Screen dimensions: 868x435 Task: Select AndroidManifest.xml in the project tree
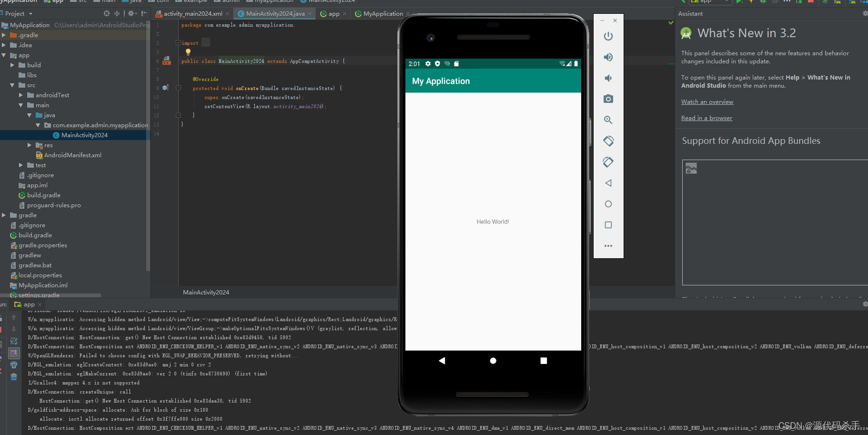(72, 155)
